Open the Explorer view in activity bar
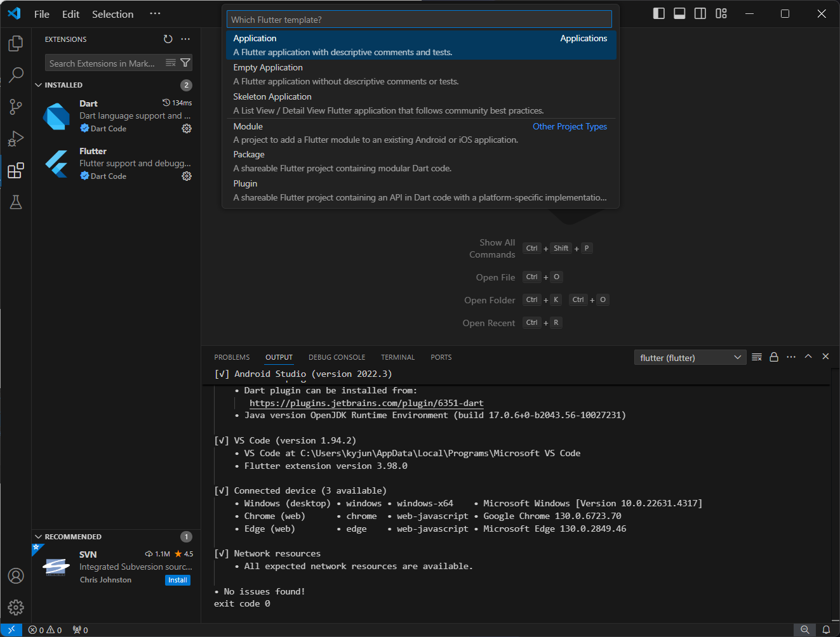 (x=16, y=43)
